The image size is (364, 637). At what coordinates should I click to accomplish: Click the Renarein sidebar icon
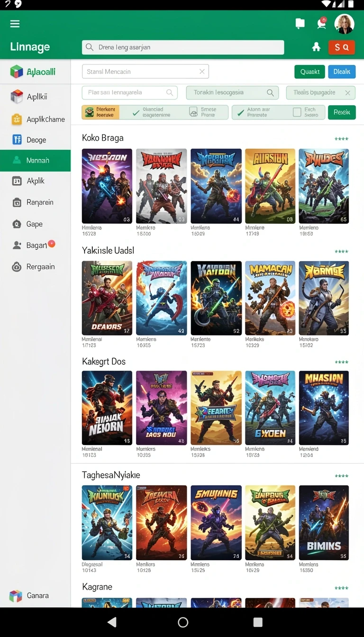[x=17, y=203]
